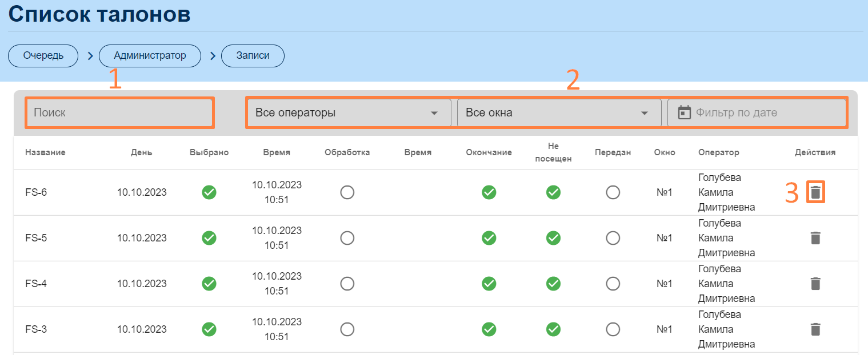Remove the FS-3 ticket via trash icon

pyautogui.click(x=815, y=329)
